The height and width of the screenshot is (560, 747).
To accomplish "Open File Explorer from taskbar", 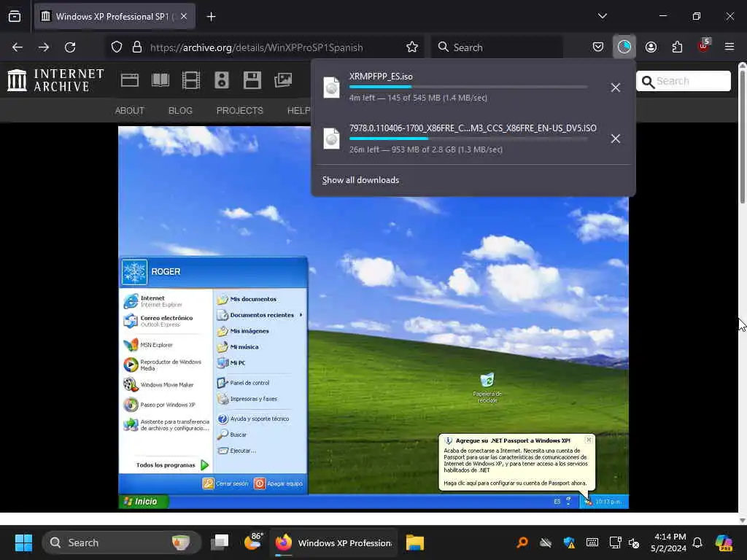I will point(415,542).
